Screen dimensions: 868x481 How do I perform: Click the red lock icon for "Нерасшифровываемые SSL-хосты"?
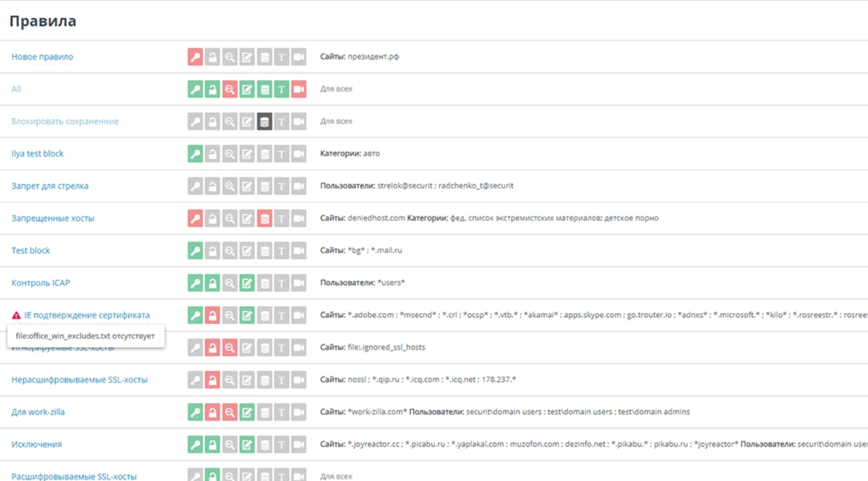(x=212, y=379)
